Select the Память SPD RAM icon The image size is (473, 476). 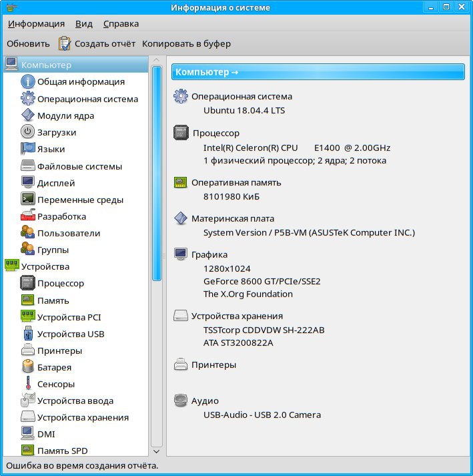(27, 450)
